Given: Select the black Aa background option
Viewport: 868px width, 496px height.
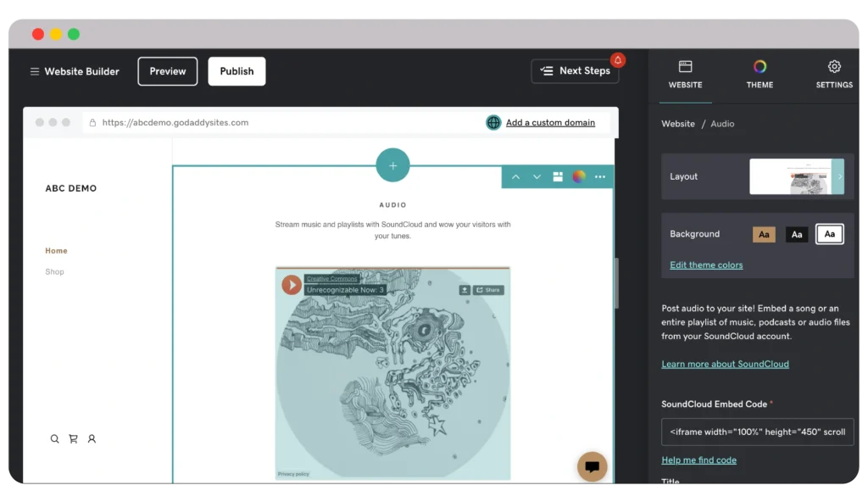Looking at the screenshot, I should (797, 234).
